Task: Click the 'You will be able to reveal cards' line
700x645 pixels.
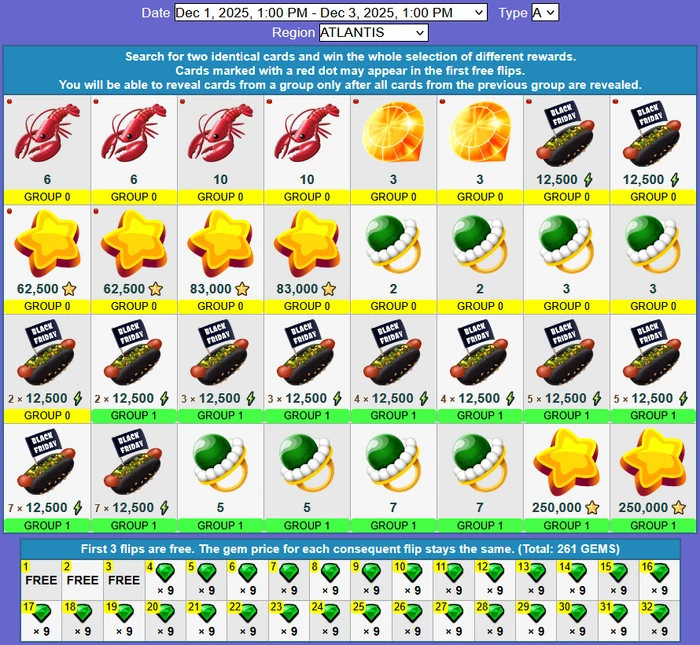Action: point(350,85)
